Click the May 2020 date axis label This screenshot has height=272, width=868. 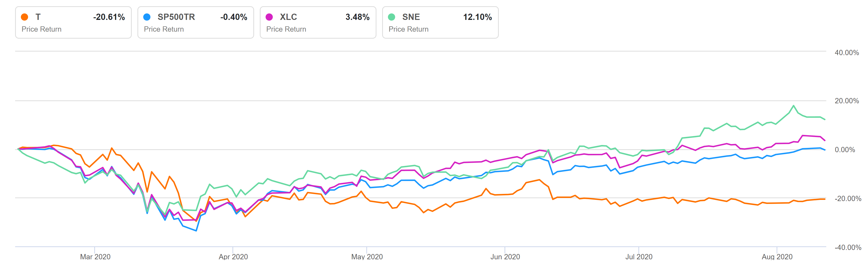367,257
